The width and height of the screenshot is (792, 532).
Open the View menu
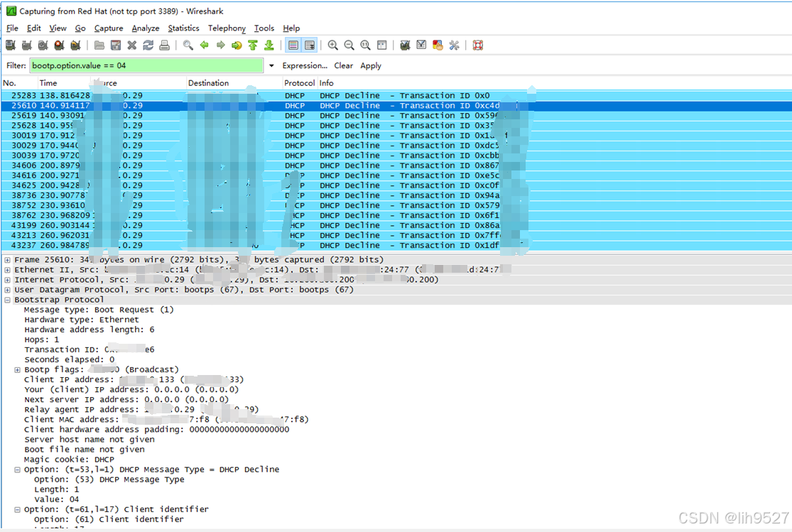coord(58,28)
